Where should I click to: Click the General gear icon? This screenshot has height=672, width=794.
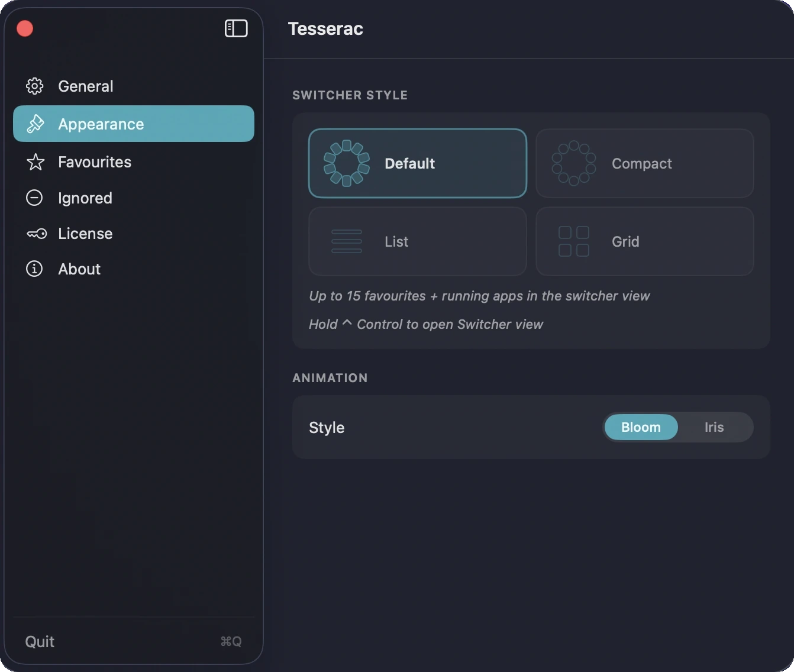pos(35,86)
